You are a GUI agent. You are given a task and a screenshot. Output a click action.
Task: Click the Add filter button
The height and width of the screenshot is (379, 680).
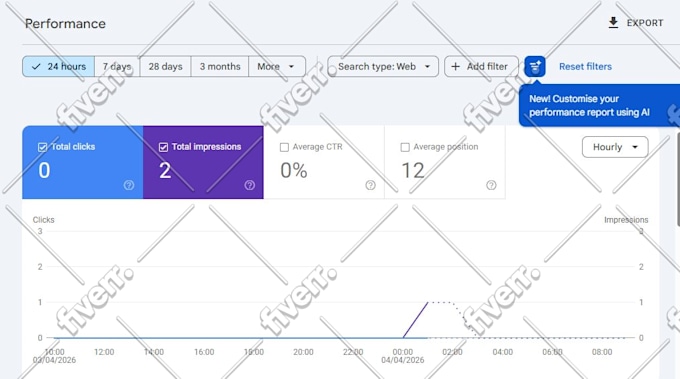481,66
